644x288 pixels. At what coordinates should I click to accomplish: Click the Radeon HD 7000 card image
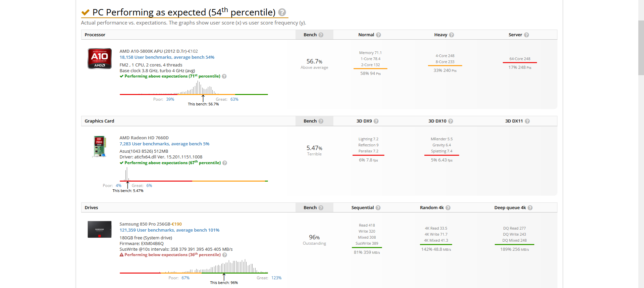pyautogui.click(x=100, y=147)
